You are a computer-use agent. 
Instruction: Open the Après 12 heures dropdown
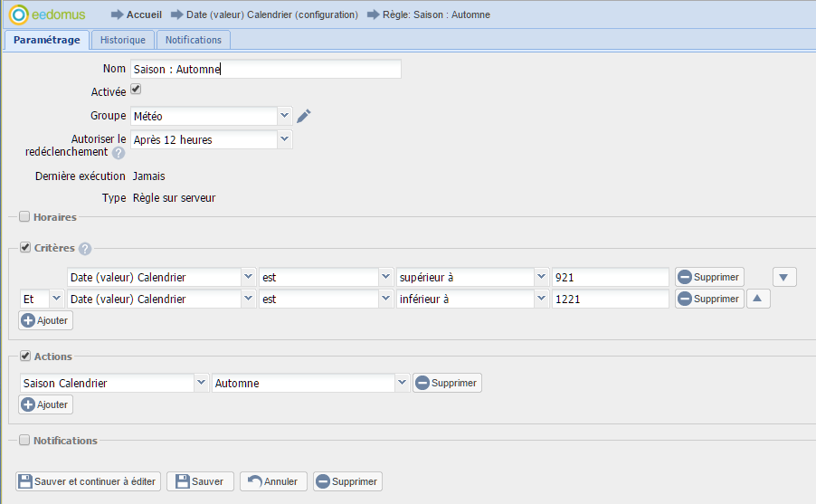284,139
